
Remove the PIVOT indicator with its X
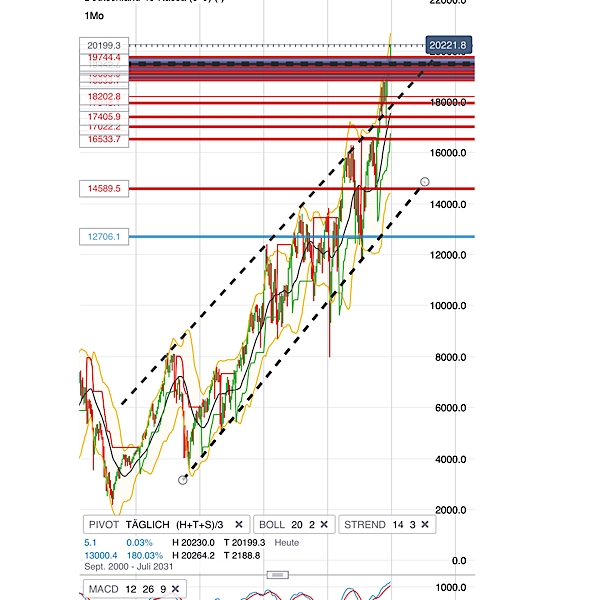(x=238, y=524)
